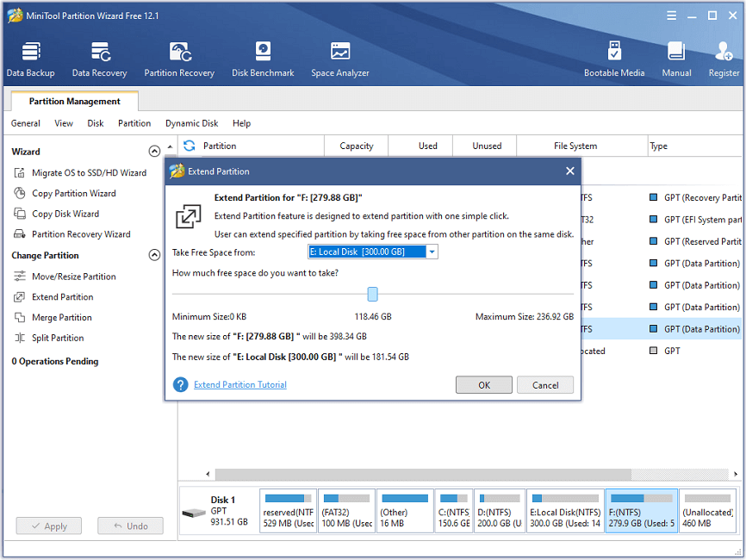
Task: Click the Disk 1 drive icon
Action: click(x=194, y=513)
